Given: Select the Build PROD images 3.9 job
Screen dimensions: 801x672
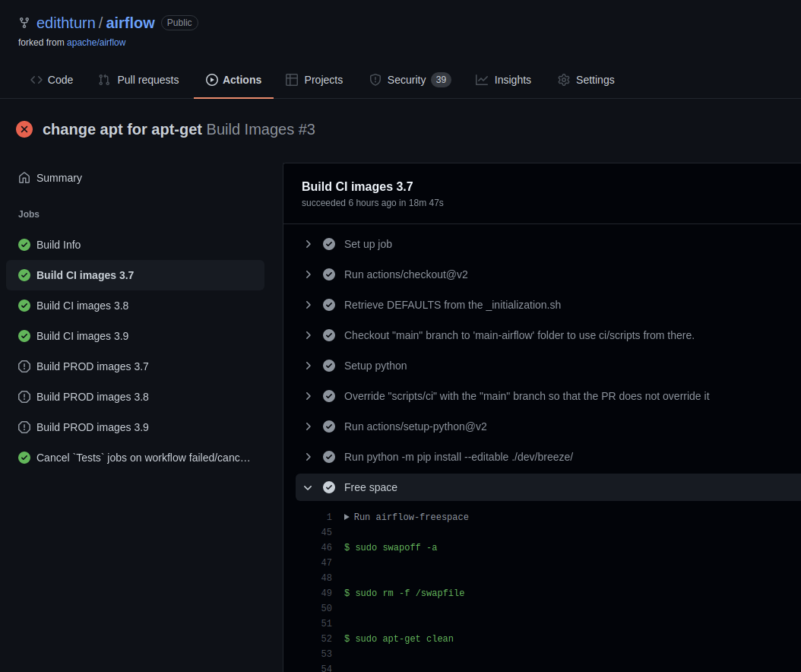Looking at the screenshot, I should point(135,427).
